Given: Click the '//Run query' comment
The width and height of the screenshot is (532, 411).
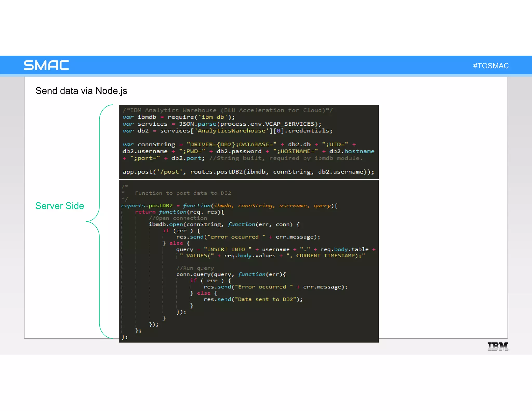Looking at the screenshot, I should [x=195, y=268].
